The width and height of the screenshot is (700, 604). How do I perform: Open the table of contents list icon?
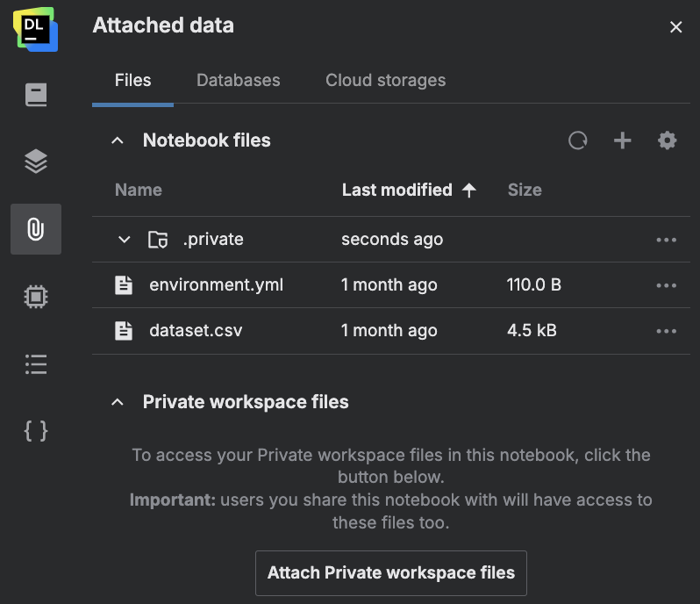[36, 363]
